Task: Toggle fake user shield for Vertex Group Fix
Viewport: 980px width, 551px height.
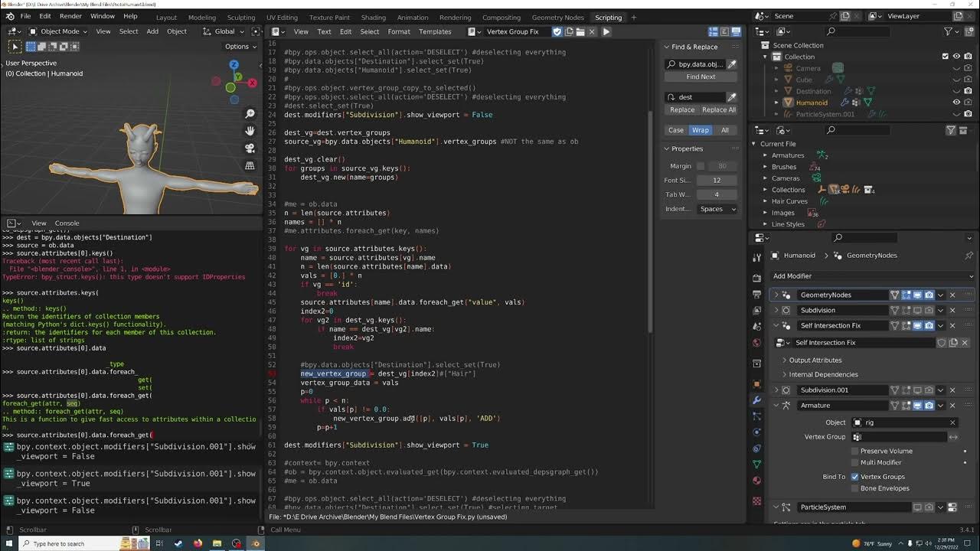Action: point(557,31)
